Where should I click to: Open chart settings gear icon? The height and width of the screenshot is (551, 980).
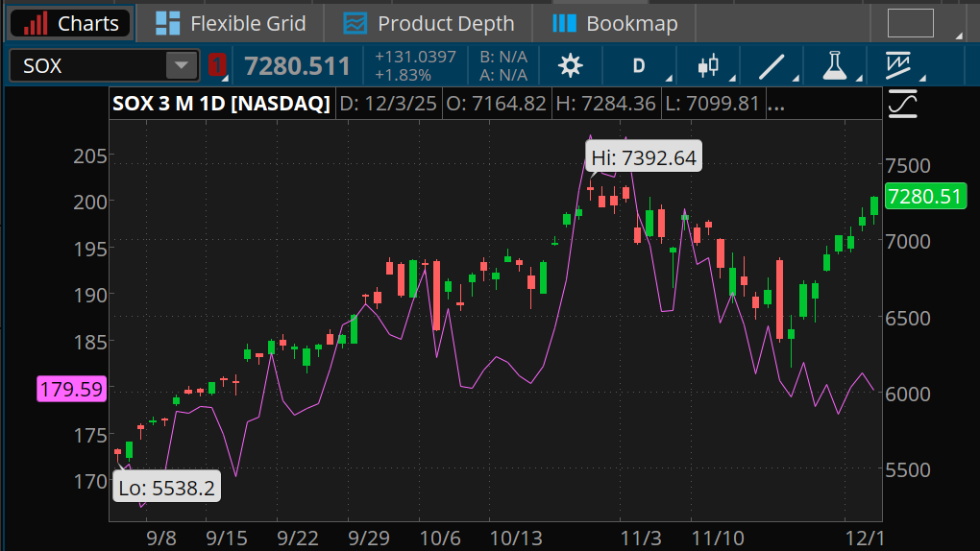pos(570,65)
